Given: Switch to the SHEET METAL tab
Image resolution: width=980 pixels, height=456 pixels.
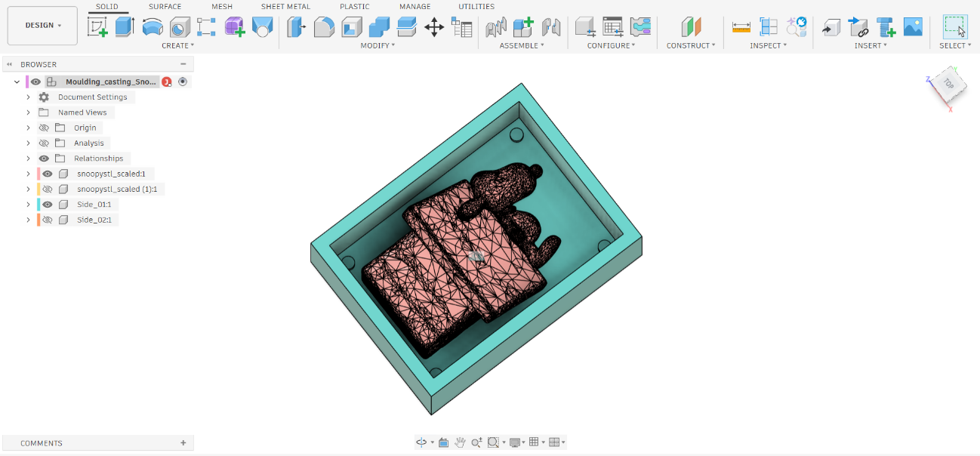Looking at the screenshot, I should click(x=285, y=7).
